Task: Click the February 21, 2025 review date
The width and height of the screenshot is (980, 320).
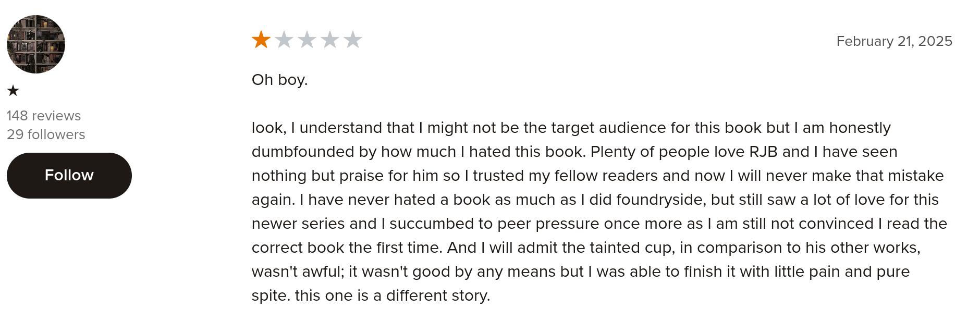Action: tap(894, 41)
